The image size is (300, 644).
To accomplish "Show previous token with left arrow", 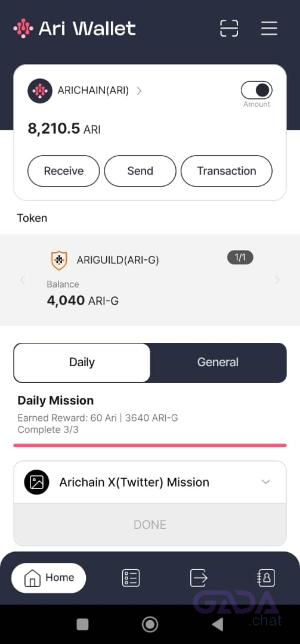I will 23,280.
